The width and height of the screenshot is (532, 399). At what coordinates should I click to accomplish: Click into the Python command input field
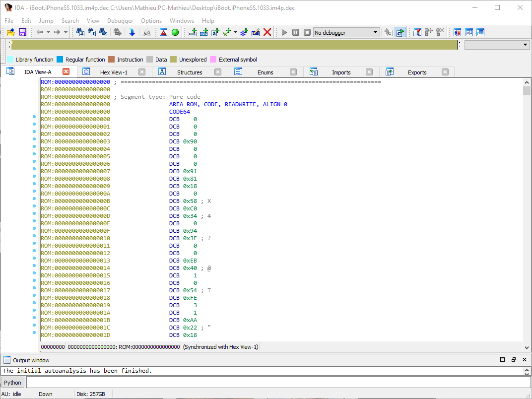click(x=273, y=383)
